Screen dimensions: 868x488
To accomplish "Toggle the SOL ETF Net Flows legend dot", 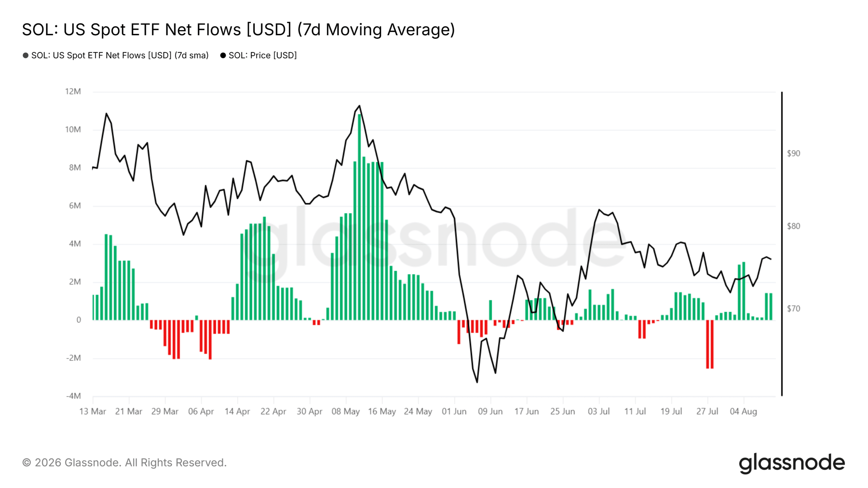I will [x=25, y=56].
